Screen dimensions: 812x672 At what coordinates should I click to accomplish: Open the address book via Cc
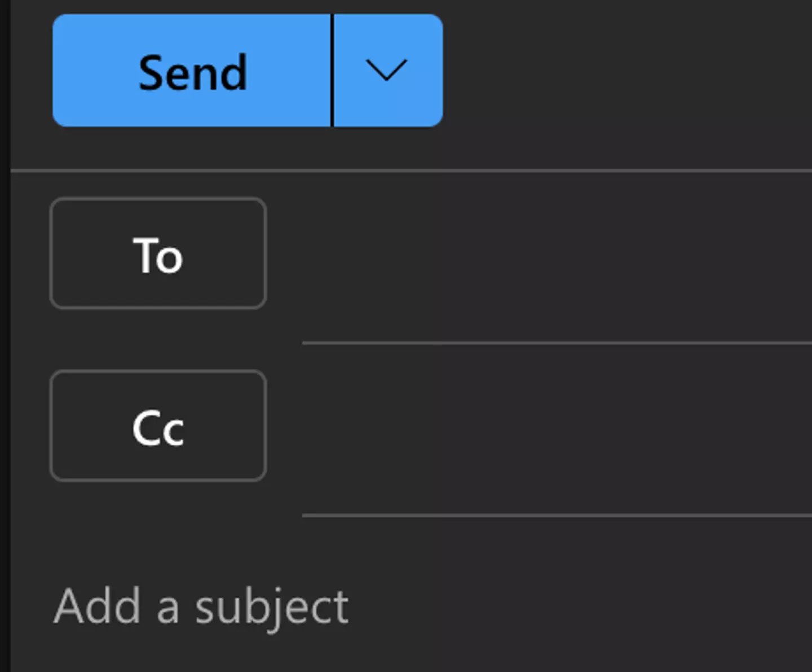pos(158,426)
